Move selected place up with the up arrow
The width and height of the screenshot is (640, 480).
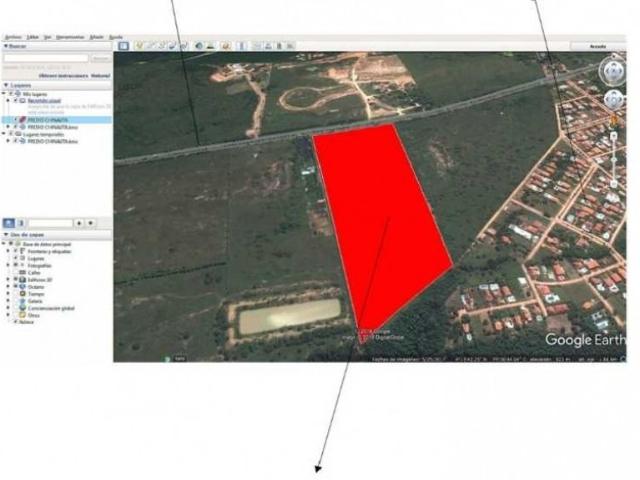(79, 223)
